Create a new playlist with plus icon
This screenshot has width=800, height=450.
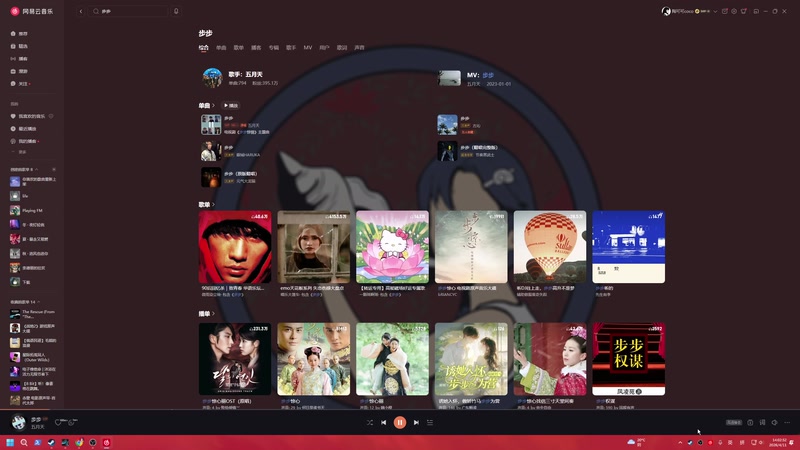pyautogui.click(x=54, y=169)
